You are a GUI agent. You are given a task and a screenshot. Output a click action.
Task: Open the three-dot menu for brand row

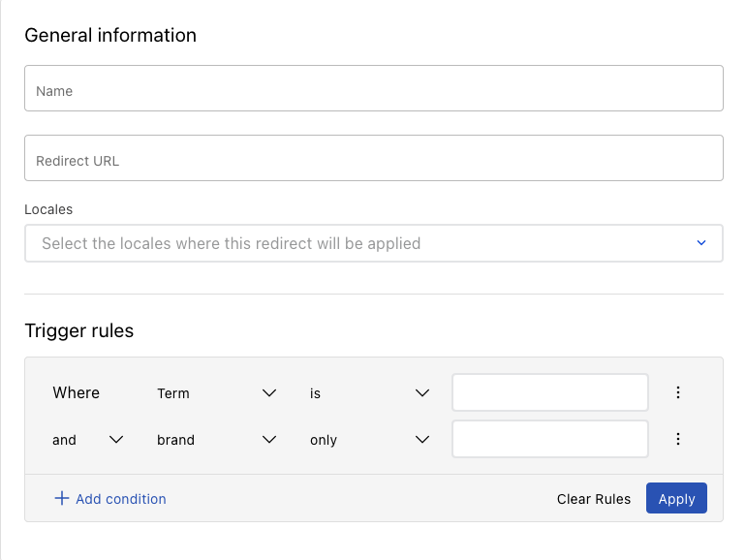click(x=678, y=439)
